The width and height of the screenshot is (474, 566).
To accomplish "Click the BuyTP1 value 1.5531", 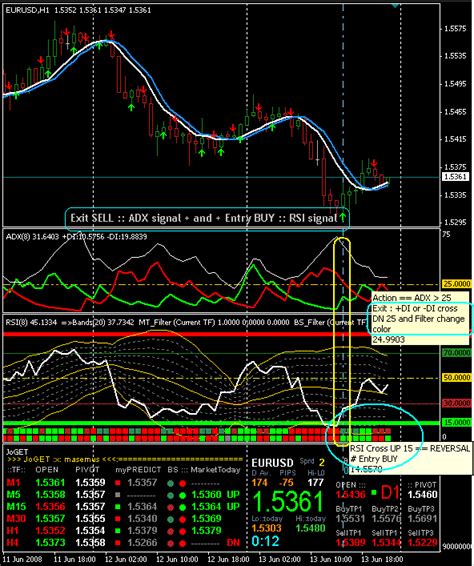I will [350, 518].
